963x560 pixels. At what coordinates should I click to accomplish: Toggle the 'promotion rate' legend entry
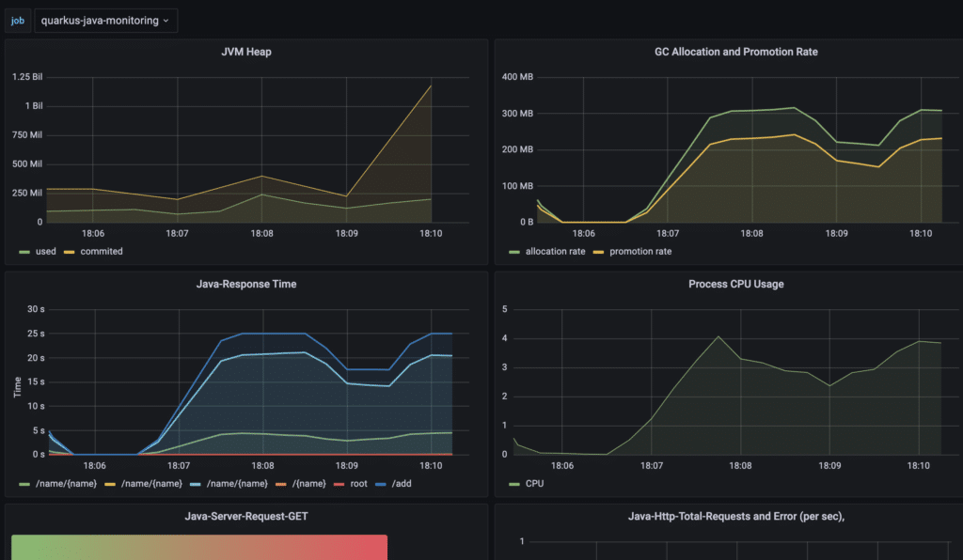click(x=641, y=251)
